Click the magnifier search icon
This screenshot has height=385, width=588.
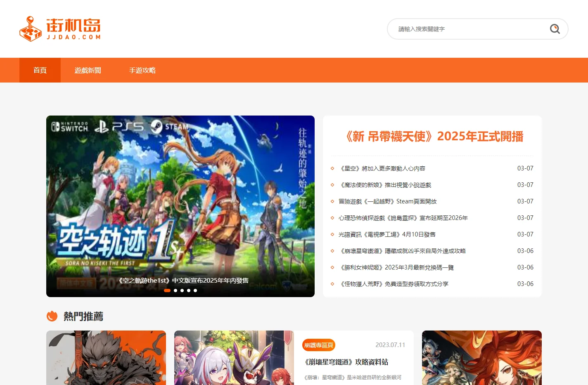click(555, 29)
